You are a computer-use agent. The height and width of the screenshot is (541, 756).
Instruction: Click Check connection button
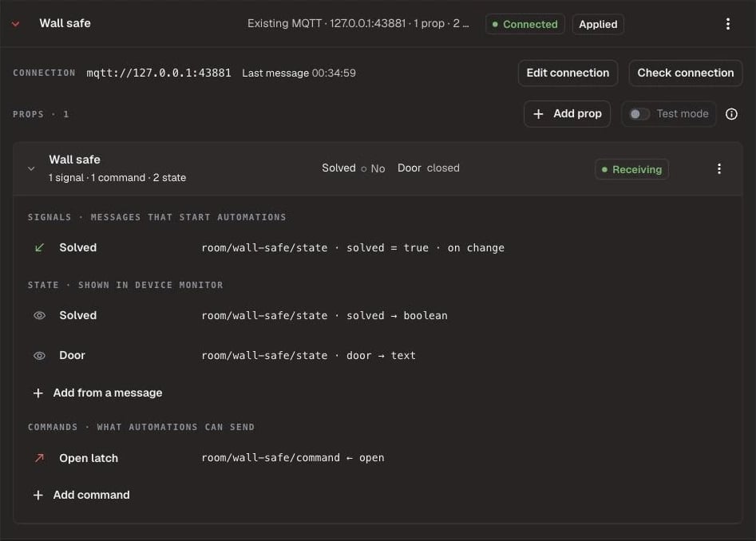pos(685,73)
